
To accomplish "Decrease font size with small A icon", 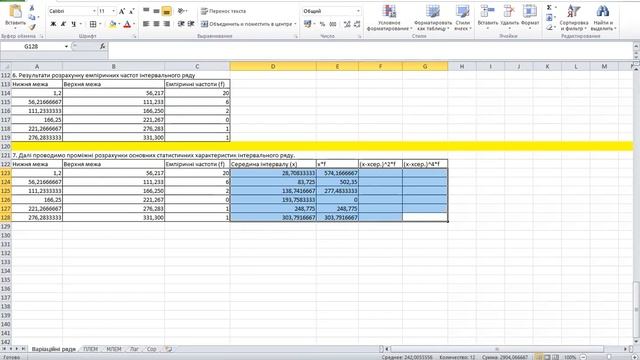I will coord(131,11).
